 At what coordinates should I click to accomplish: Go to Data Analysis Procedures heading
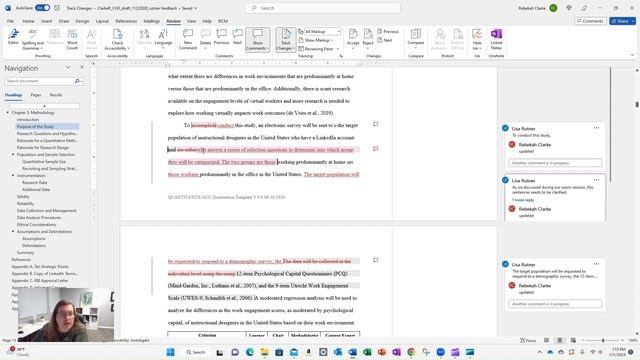(39, 217)
